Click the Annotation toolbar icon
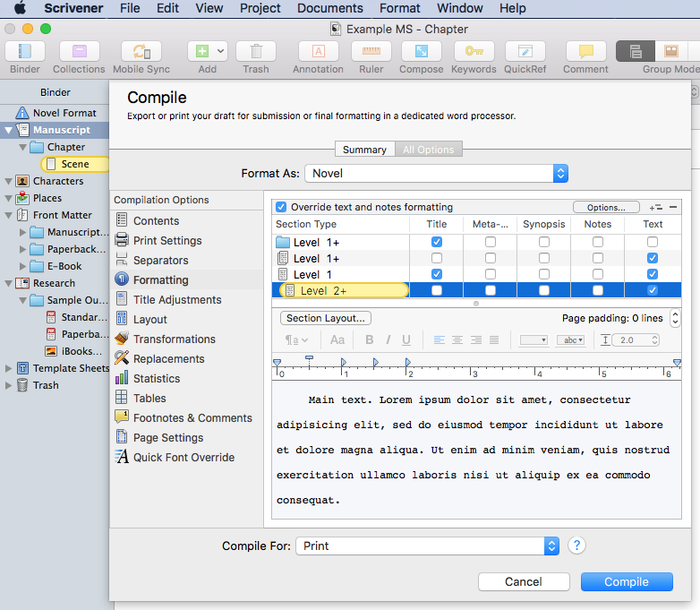Screen dimensions: 700x610 (319, 51)
